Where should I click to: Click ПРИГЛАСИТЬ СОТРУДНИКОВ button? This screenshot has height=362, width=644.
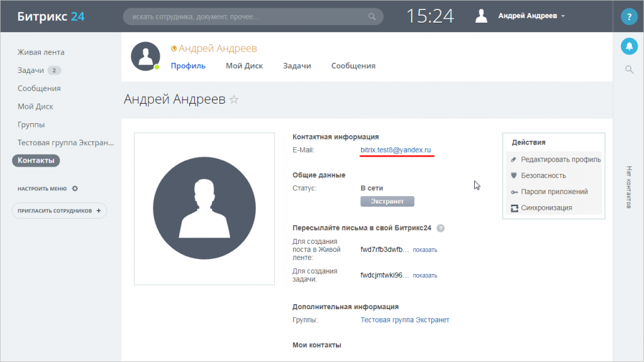point(59,211)
